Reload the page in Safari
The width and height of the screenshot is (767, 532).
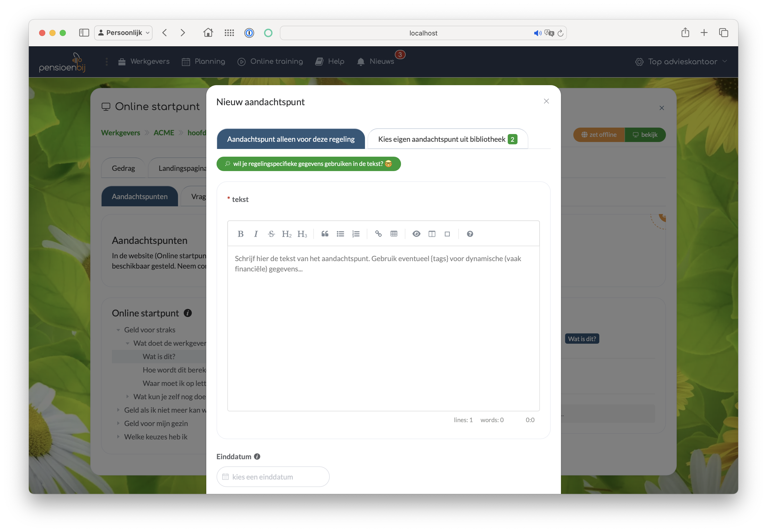tap(560, 33)
